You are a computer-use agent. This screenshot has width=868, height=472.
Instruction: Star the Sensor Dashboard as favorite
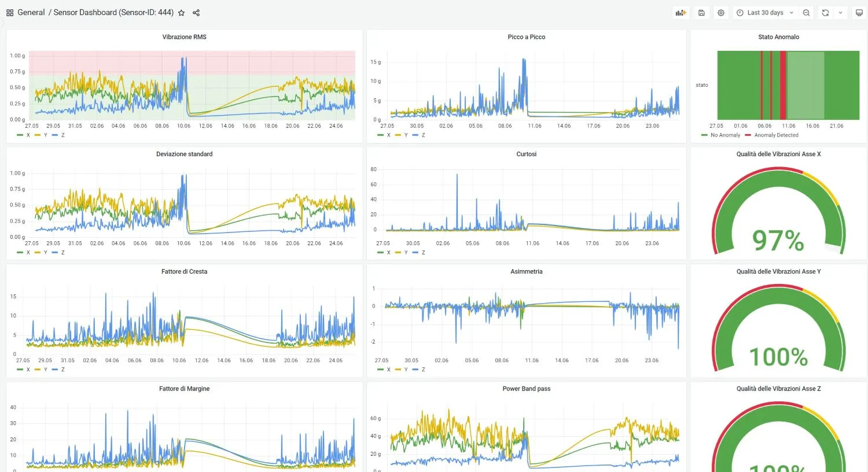(x=182, y=13)
